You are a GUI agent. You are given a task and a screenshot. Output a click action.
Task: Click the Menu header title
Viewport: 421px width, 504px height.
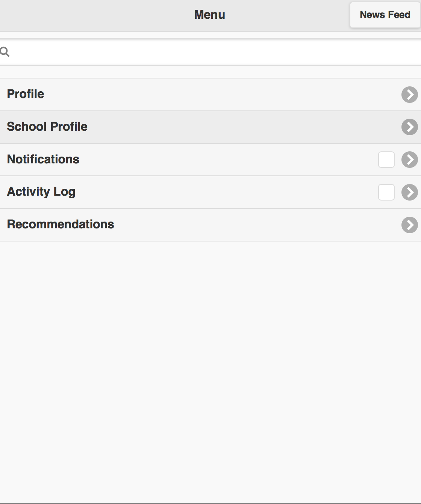click(209, 15)
